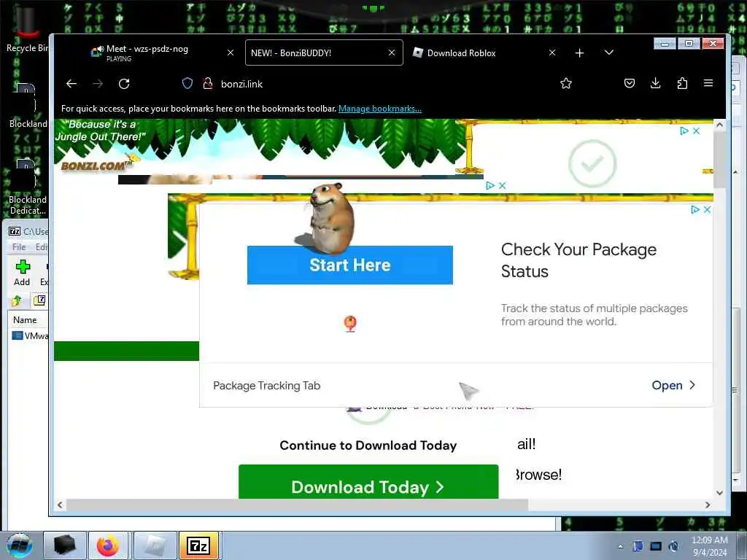Open a new browser tab
Viewport: 747px width, 560px height.
click(x=579, y=52)
